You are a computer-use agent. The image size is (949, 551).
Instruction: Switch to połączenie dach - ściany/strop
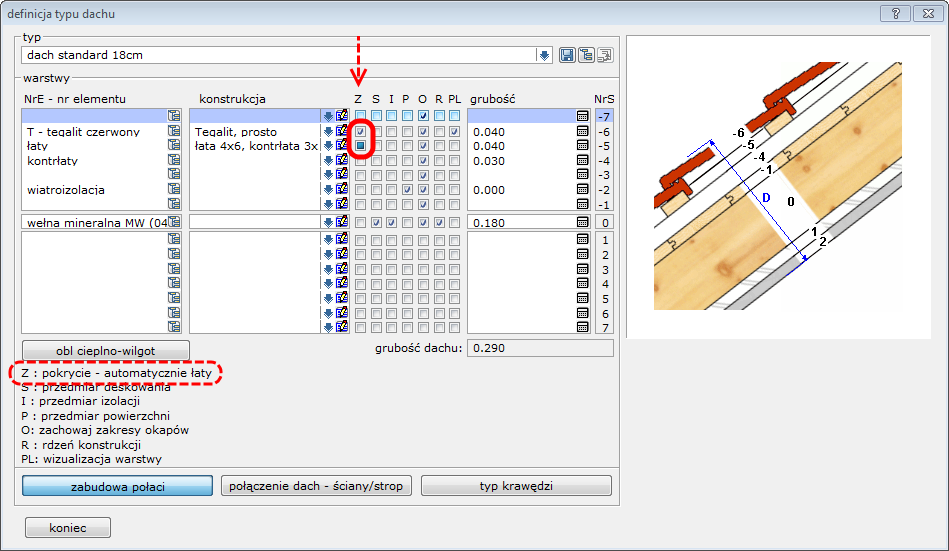(315, 486)
